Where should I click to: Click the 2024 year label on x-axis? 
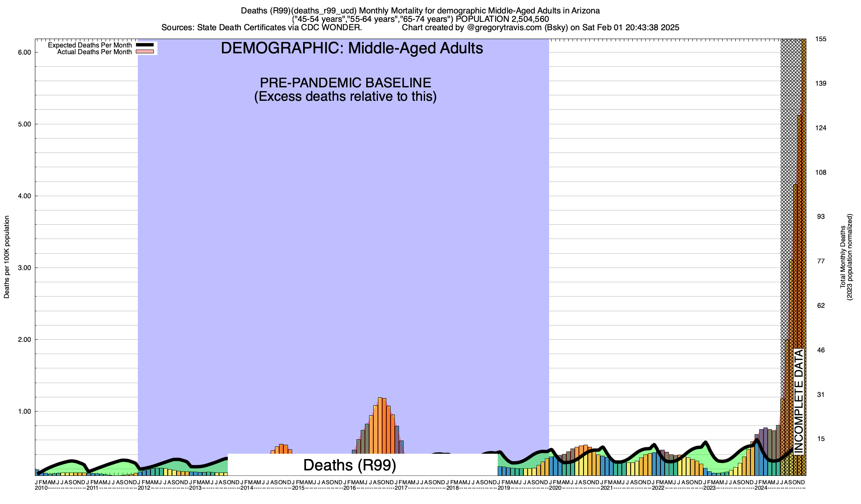pyautogui.click(x=761, y=488)
